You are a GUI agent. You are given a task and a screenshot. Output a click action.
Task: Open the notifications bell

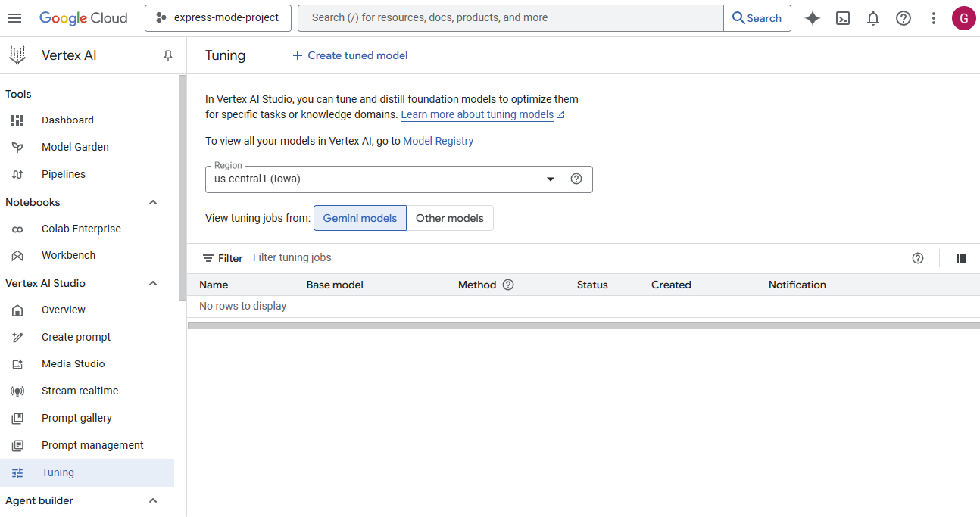(873, 18)
